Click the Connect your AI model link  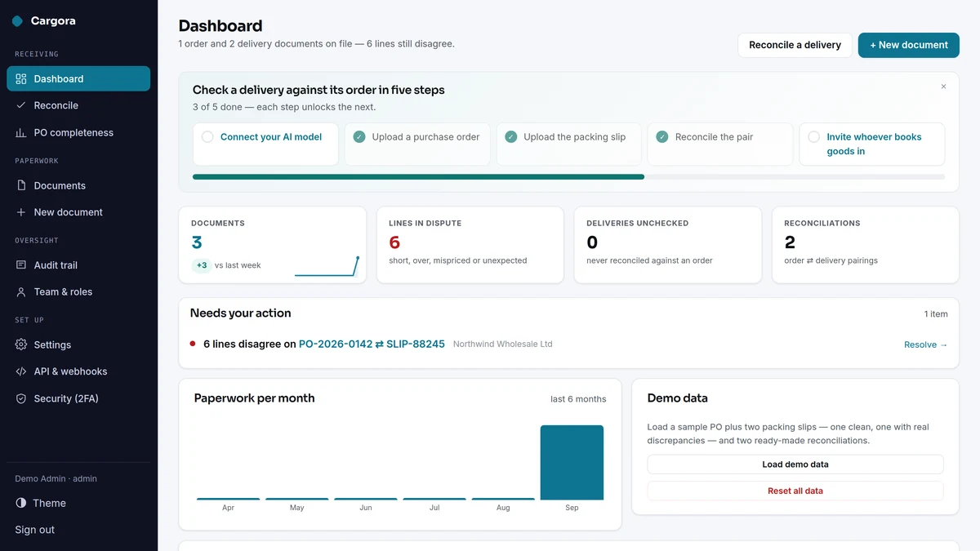pos(271,137)
